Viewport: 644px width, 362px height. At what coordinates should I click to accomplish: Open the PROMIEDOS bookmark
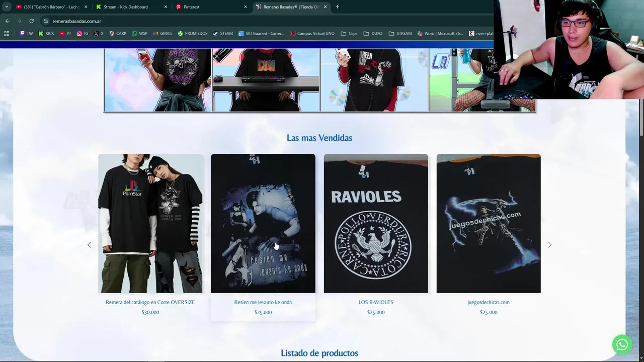[x=192, y=34]
